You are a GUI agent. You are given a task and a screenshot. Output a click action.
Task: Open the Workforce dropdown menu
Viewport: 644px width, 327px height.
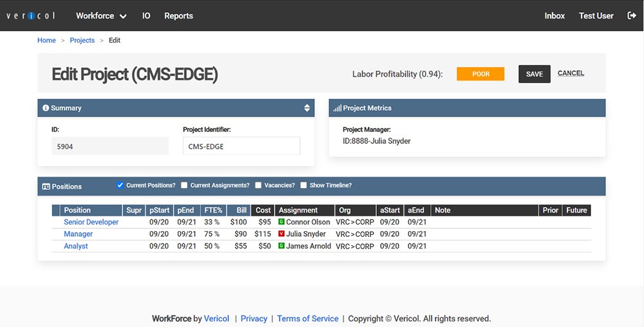click(x=100, y=15)
